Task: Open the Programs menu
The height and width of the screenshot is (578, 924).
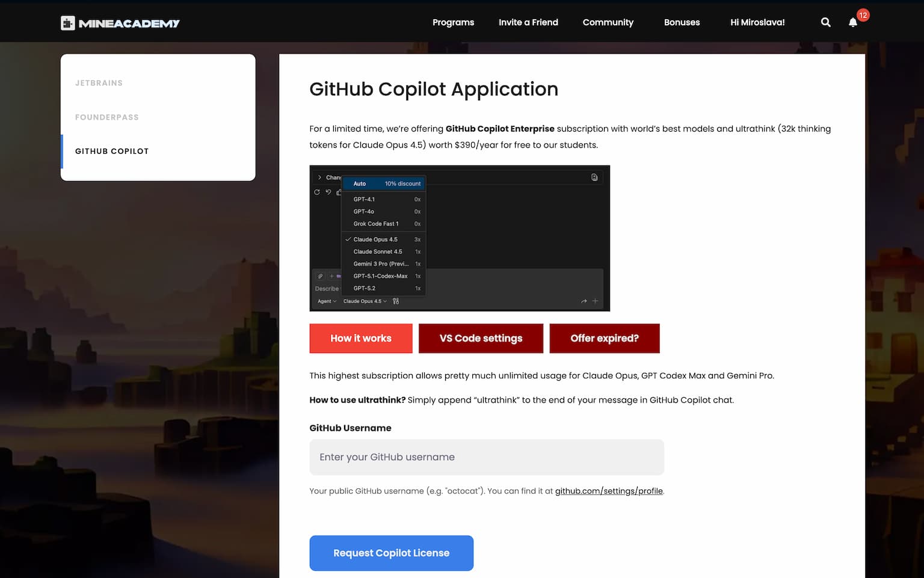Action: pos(453,22)
